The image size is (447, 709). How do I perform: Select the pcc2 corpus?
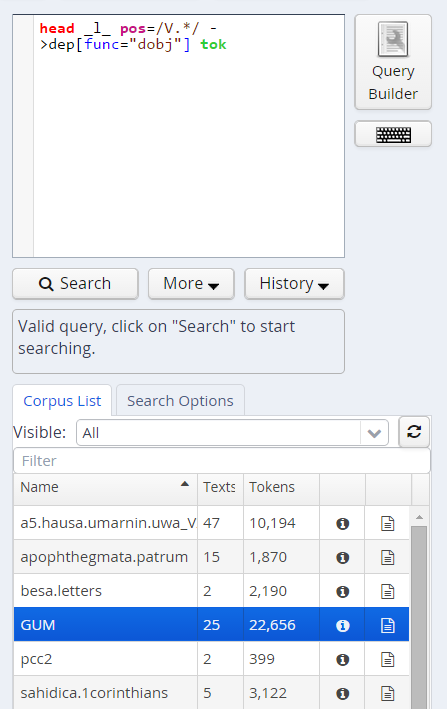pos(211,659)
